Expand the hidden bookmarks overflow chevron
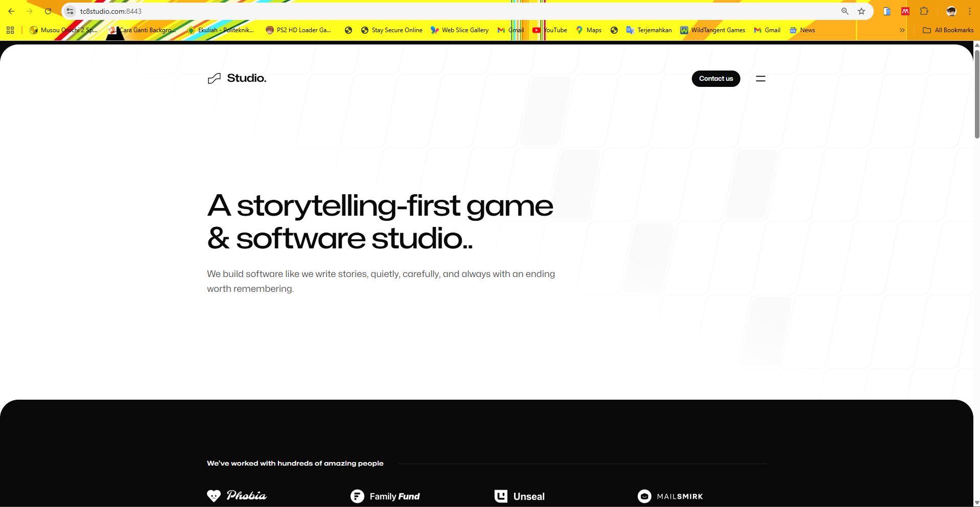The height and width of the screenshot is (507, 980). coord(901,30)
